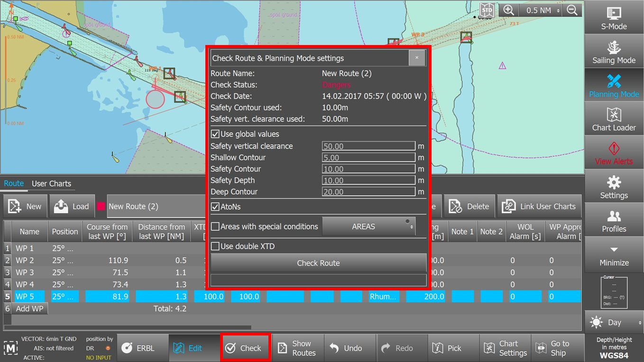
Task: Click Go to Ship
Action: point(557,347)
